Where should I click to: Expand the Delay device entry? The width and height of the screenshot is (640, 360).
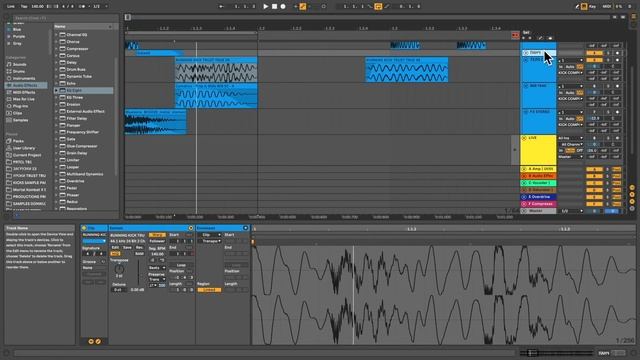coord(56,62)
